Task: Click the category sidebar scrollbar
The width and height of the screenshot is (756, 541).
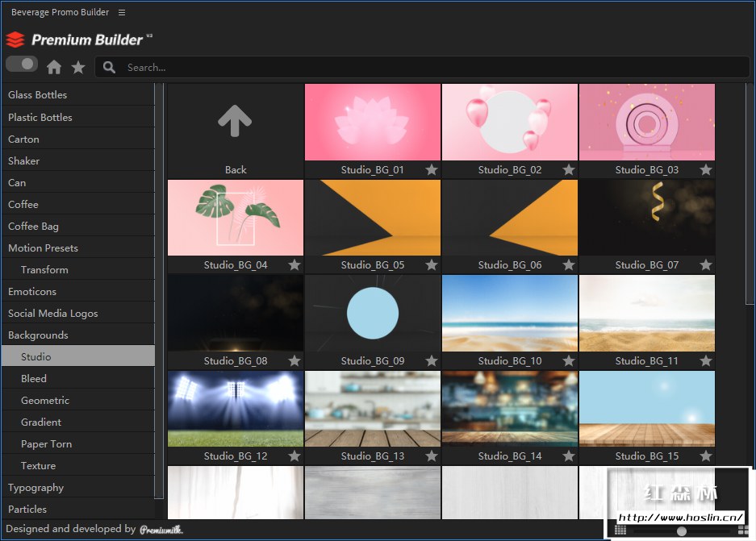Action: pyautogui.click(x=159, y=290)
